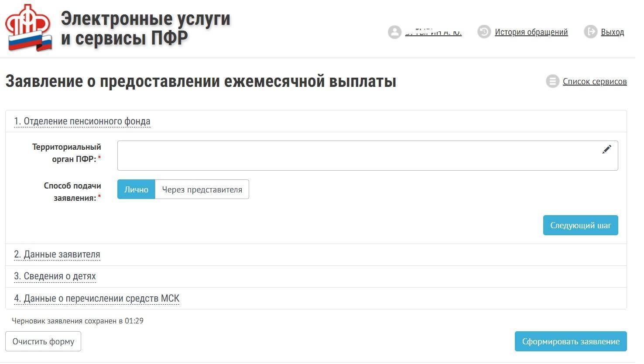This screenshot has width=644, height=364.
Task: Select the 'Лично' submission option
Action: tap(136, 189)
